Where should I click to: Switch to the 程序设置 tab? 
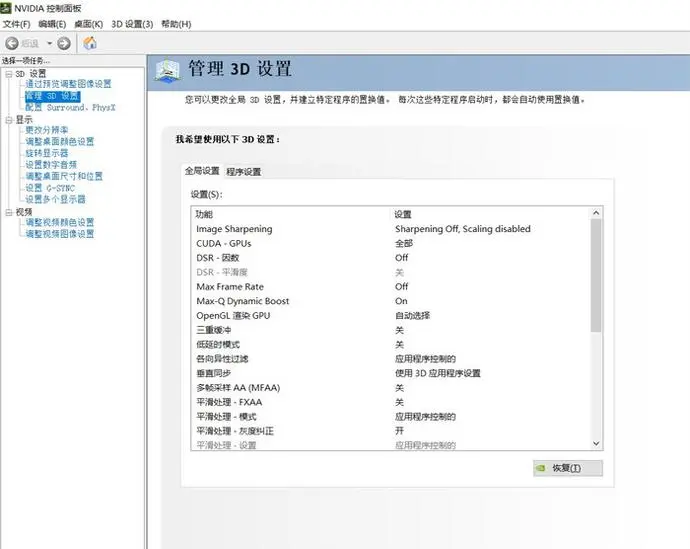click(x=244, y=172)
